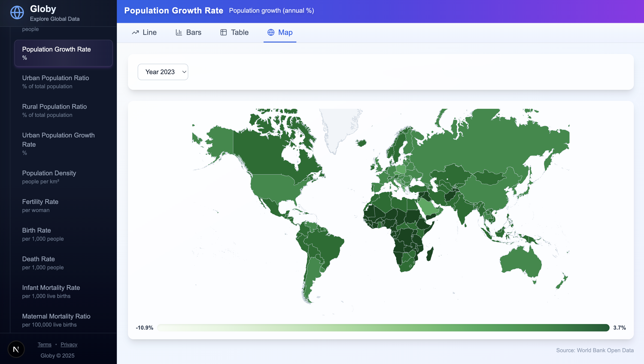The width and height of the screenshot is (644, 364).
Task: Click the growth rate color gradient bar
Action: coord(383,328)
